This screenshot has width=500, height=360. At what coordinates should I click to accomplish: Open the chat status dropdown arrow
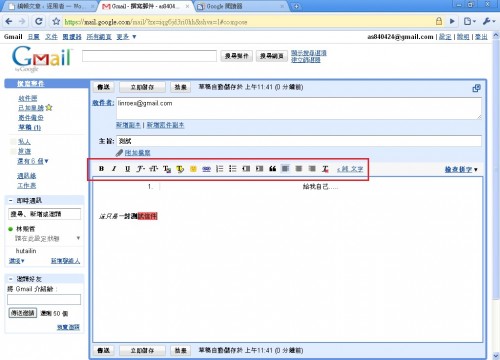click(78, 238)
